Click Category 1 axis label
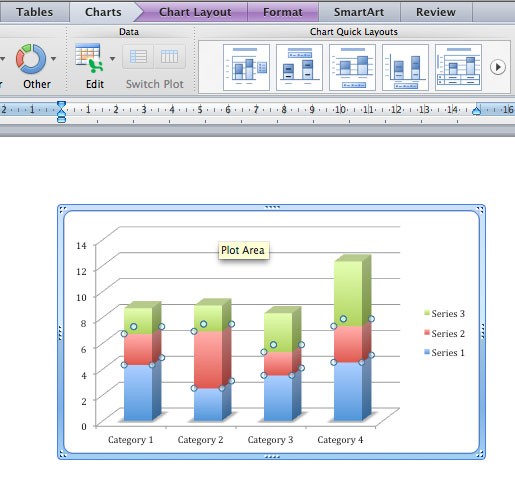This screenshot has width=515, height=487. (x=130, y=440)
